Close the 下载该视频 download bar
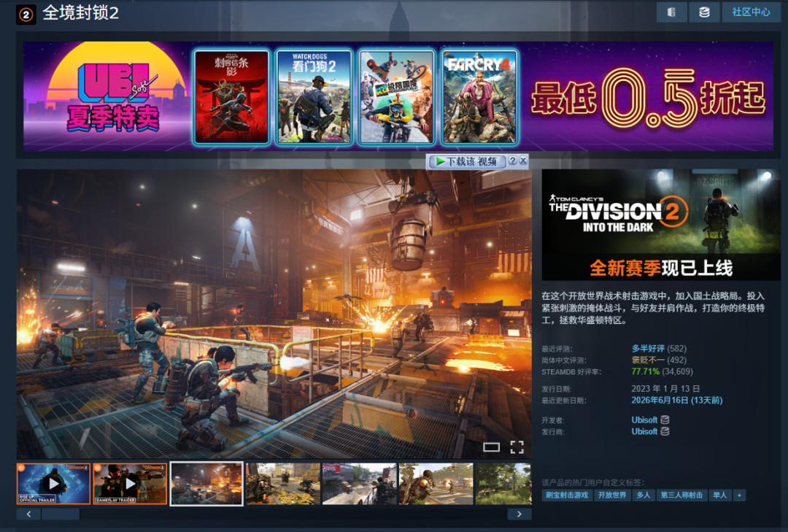Image resolution: width=788 pixels, height=532 pixels. click(x=523, y=161)
